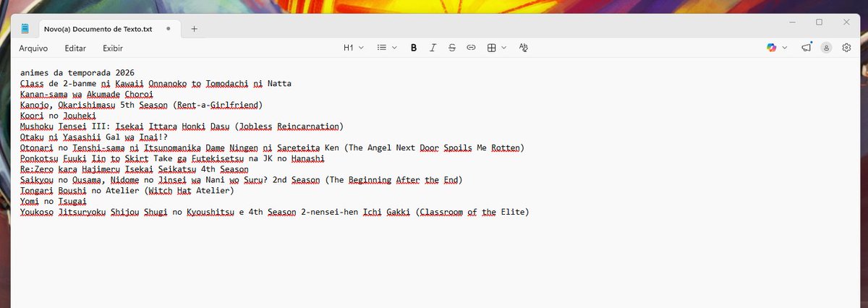Toggle italic formatting

tap(433, 48)
